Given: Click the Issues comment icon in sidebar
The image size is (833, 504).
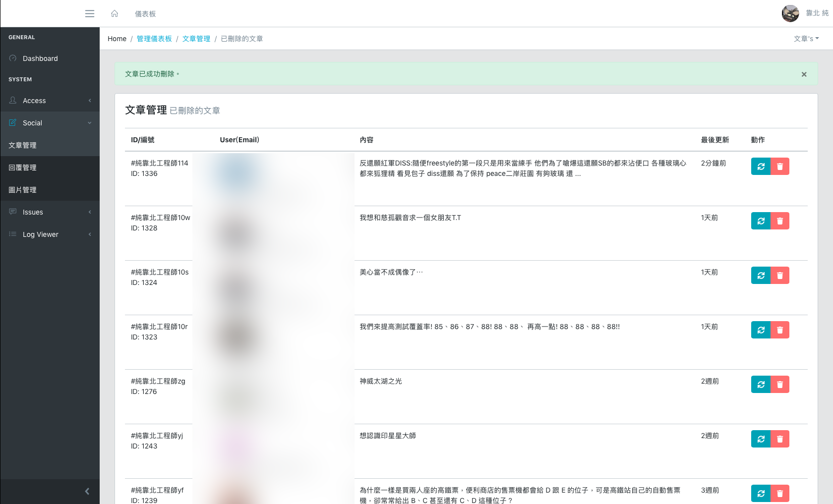Looking at the screenshot, I should 13,212.
